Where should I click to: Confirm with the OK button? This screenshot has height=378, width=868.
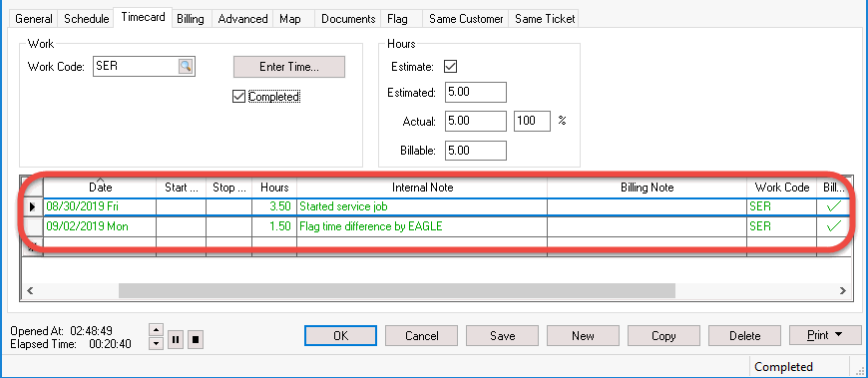340,335
